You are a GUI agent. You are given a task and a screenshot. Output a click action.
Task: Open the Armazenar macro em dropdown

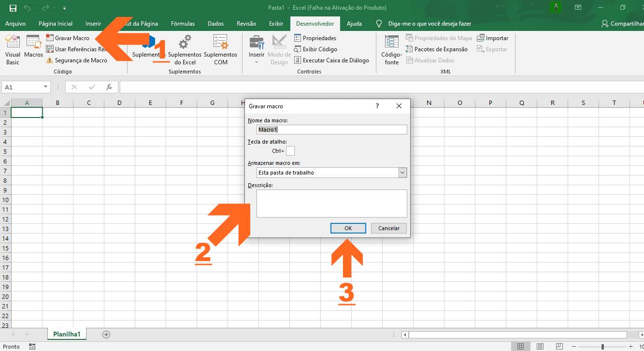click(x=402, y=172)
